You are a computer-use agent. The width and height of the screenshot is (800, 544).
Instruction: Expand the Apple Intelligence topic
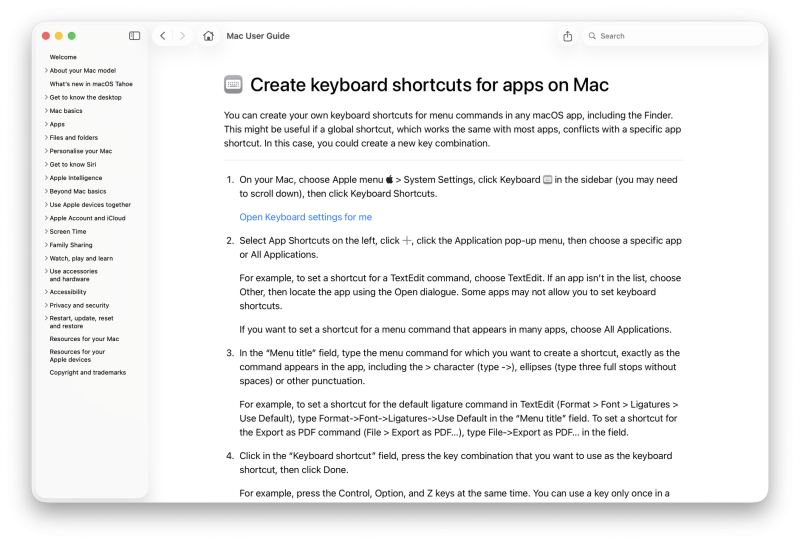[46, 178]
